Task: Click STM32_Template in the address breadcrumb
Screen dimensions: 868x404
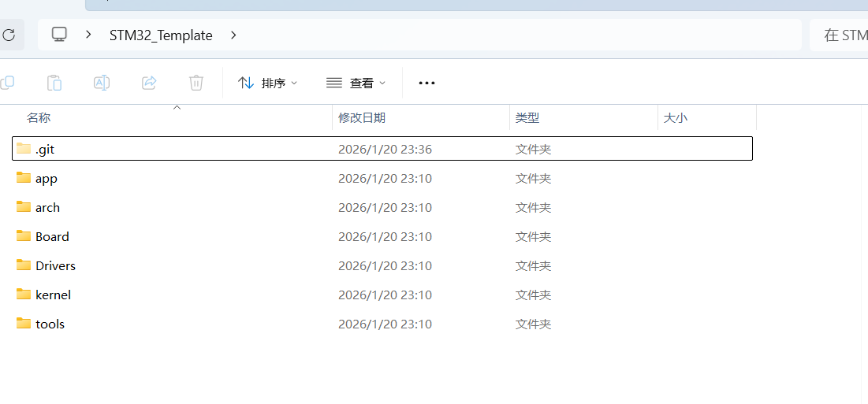Action: tap(161, 35)
